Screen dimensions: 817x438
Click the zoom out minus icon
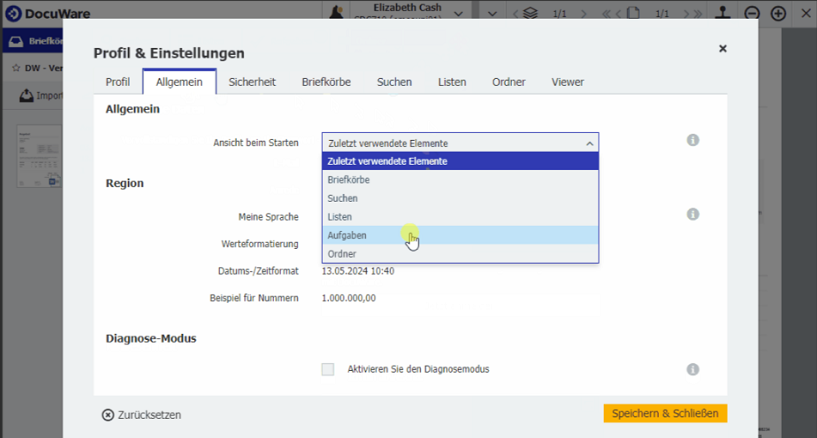click(x=752, y=13)
